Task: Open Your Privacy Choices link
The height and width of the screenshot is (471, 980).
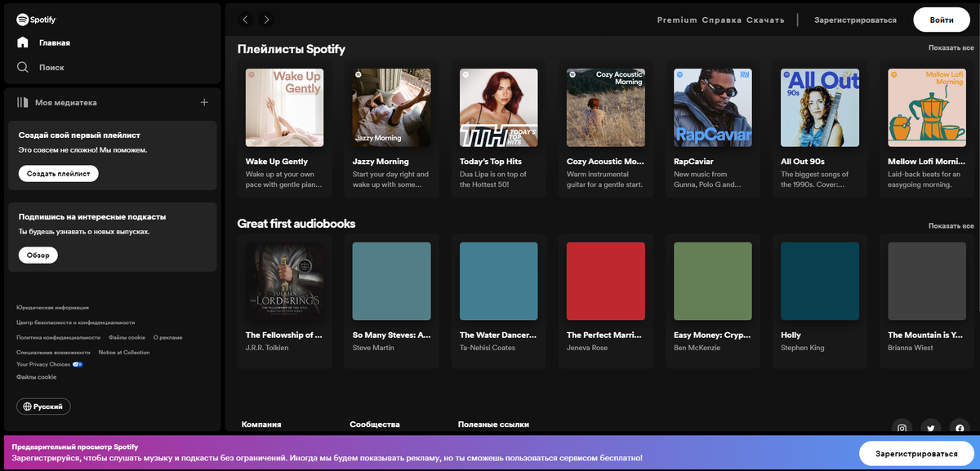Action: pos(43,364)
